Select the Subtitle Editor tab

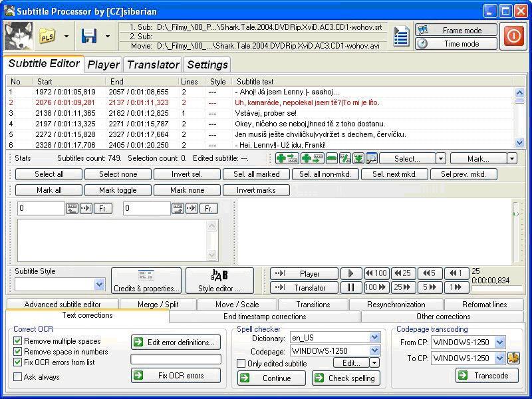click(44, 63)
